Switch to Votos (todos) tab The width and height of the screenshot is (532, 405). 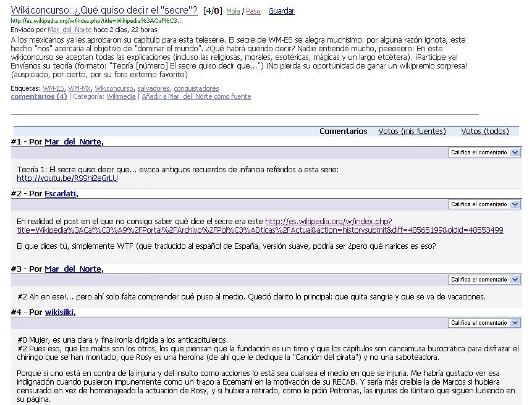[x=485, y=132]
